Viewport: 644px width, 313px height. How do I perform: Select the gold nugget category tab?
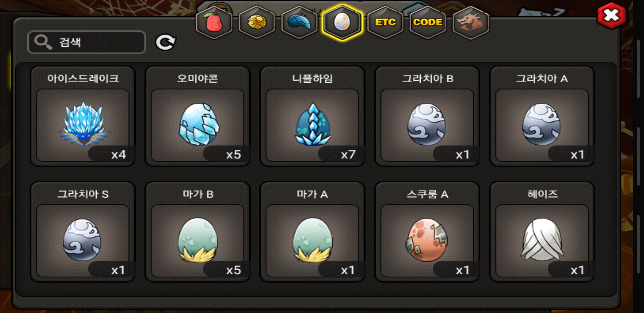[x=257, y=23]
